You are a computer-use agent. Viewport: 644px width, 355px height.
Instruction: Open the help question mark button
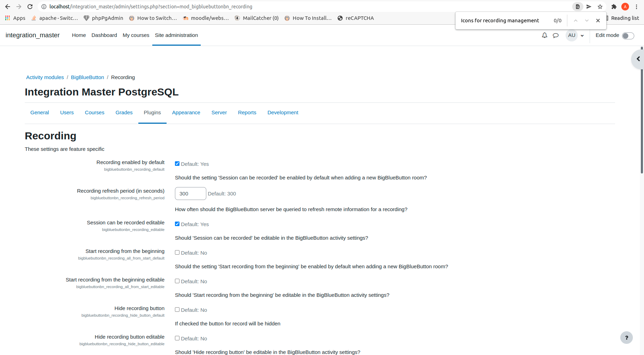627,338
